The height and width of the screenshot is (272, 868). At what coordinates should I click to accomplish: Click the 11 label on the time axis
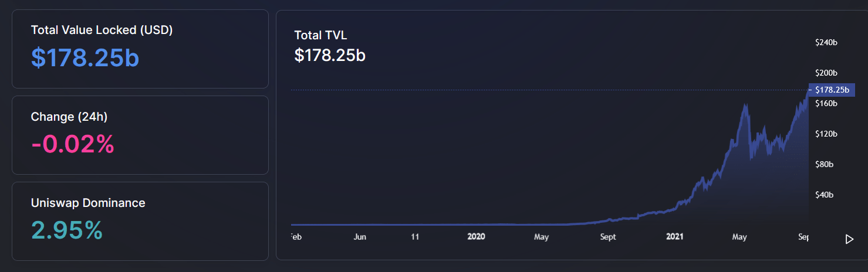click(415, 237)
